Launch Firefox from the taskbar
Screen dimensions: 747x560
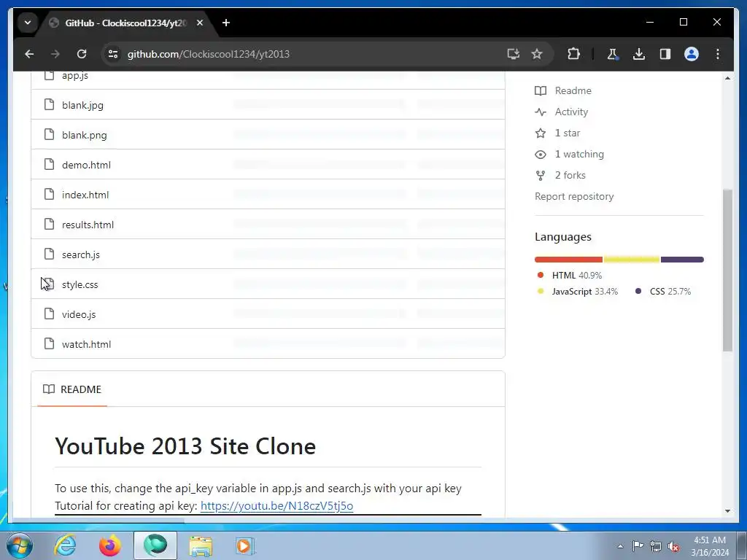coord(109,545)
